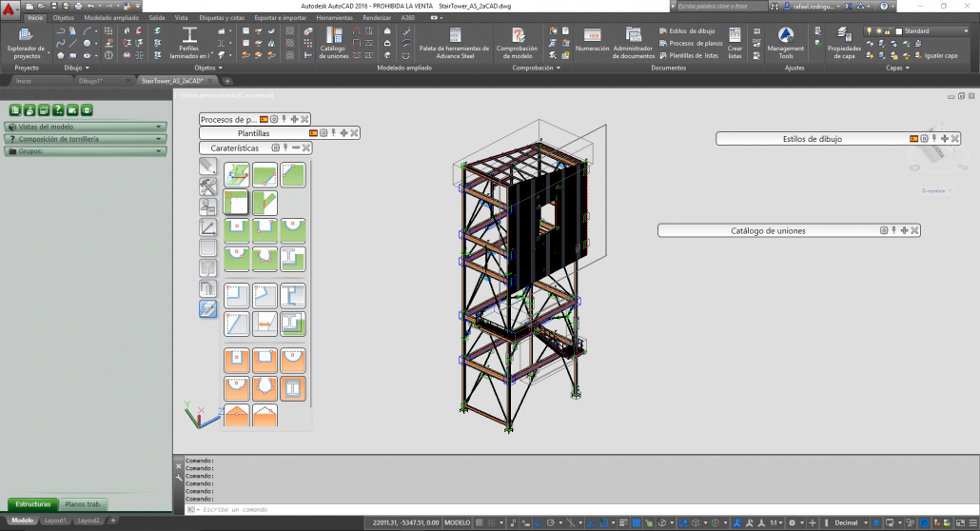The height and width of the screenshot is (531, 980).
Task: Select the hammer and wrench tools category icon
Action: [x=207, y=186]
